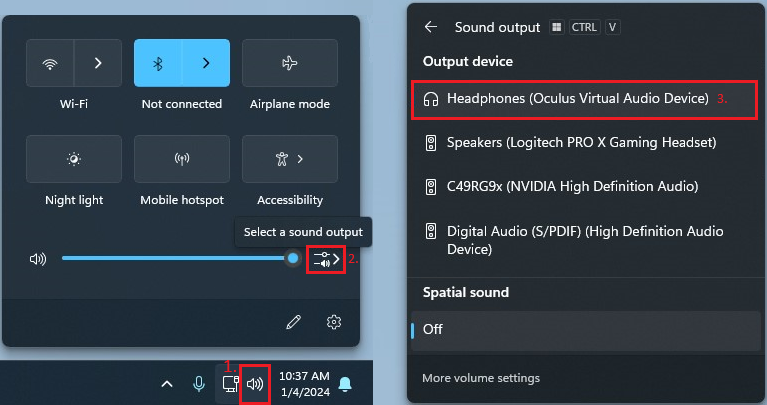Open More volume settings
Screen dimensions: 767x405
[x=481, y=378]
